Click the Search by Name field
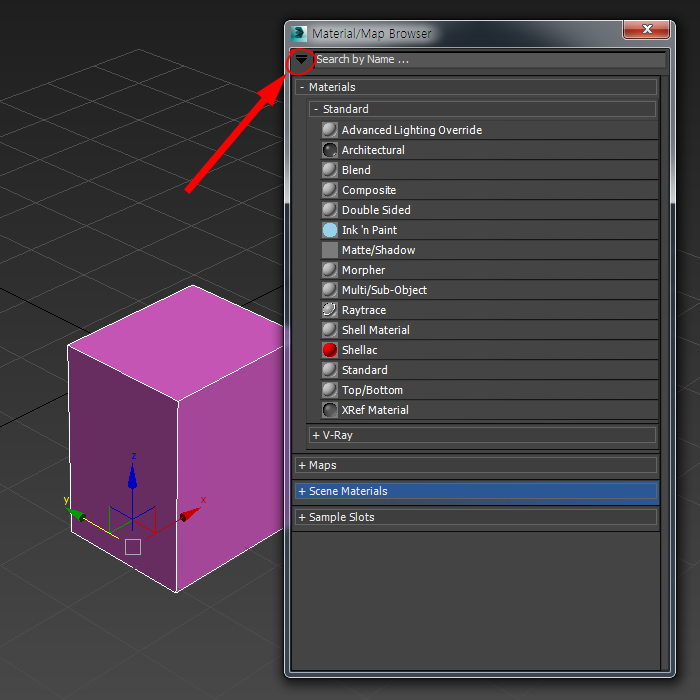Image resolution: width=700 pixels, height=700 pixels. [490, 59]
